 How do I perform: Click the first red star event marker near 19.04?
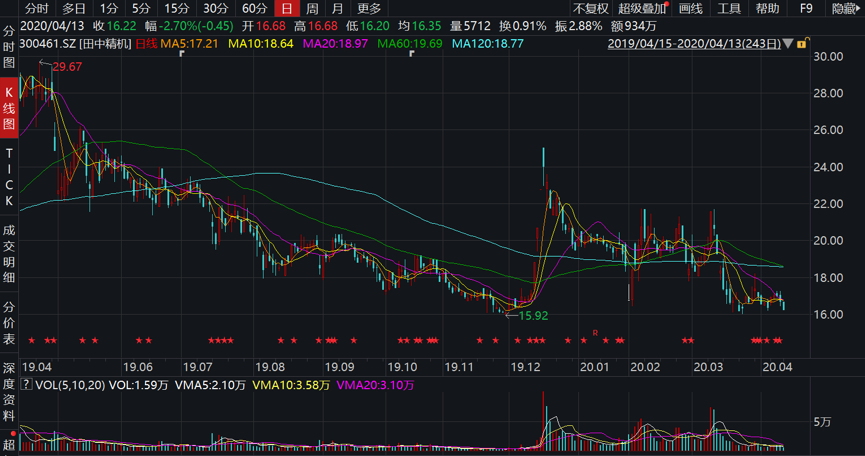point(33,341)
